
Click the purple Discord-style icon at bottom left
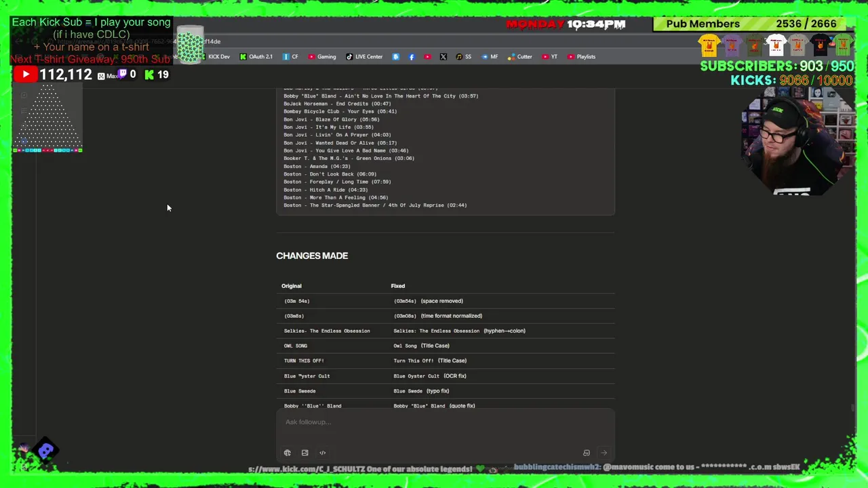(45, 451)
